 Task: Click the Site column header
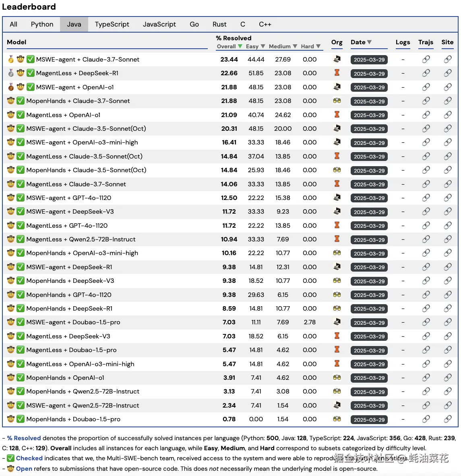447,42
